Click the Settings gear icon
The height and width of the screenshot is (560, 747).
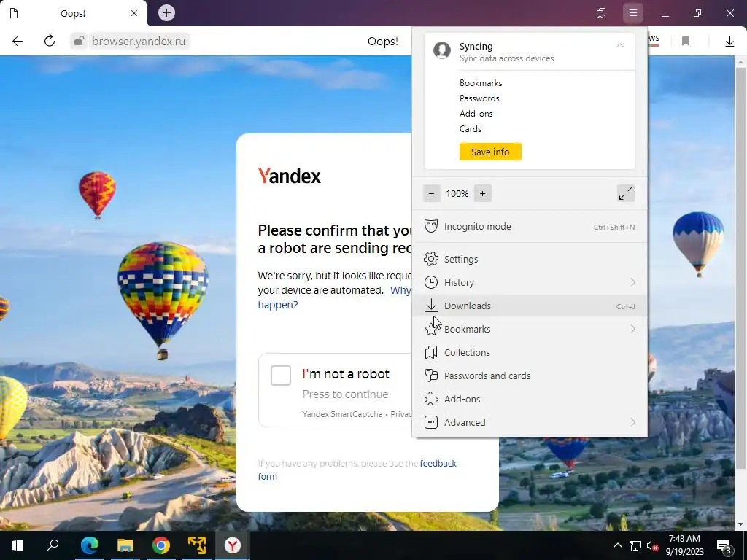pyautogui.click(x=430, y=259)
